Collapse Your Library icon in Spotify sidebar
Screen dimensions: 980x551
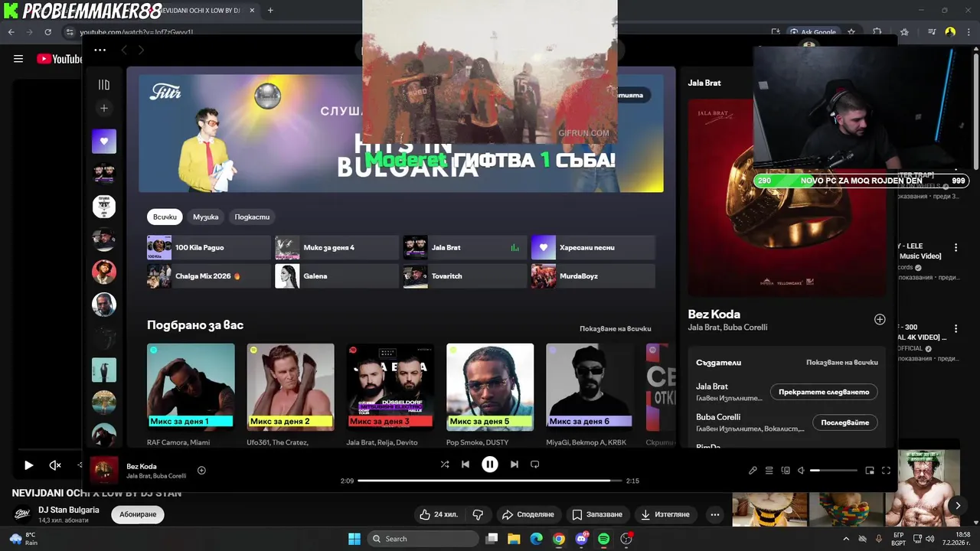click(x=104, y=85)
